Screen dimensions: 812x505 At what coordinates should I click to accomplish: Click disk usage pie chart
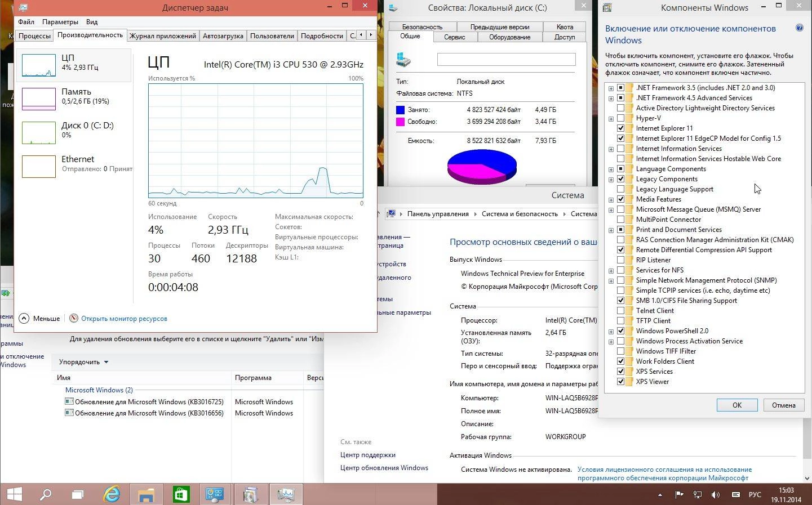pos(482,167)
